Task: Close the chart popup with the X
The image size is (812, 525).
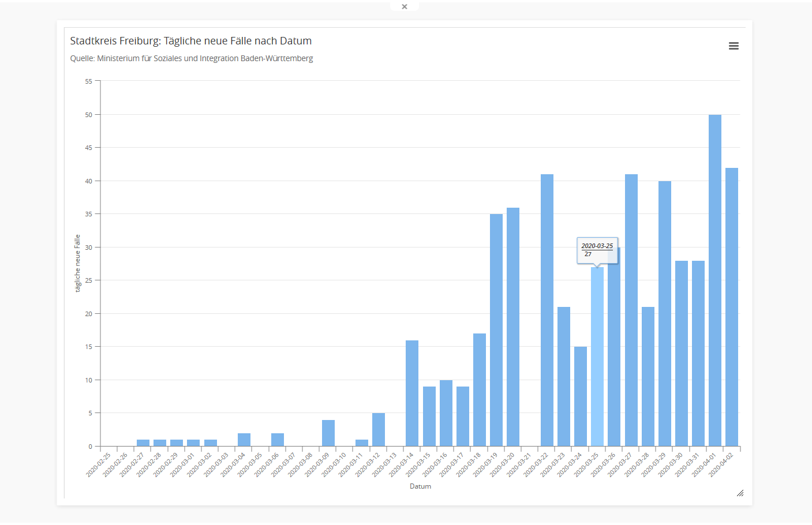Action: [405, 7]
